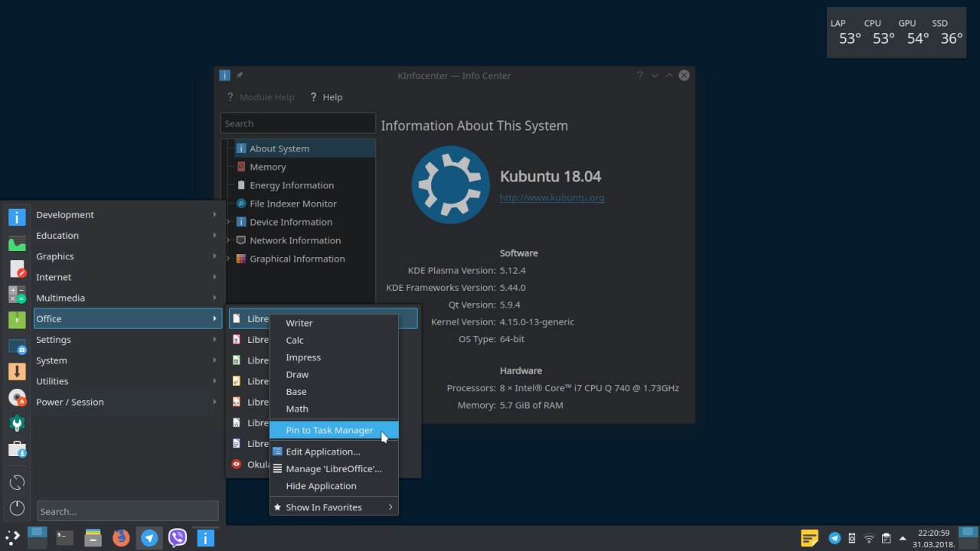This screenshot has width=980, height=551.
Task: Open KInfoCenter from favorites sidebar
Action: tap(17, 217)
